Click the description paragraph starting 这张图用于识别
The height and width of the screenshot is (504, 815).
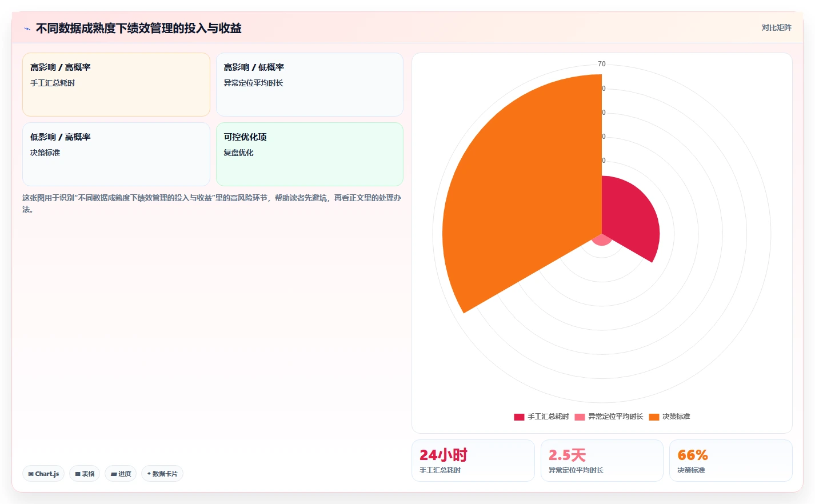coord(212,203)
